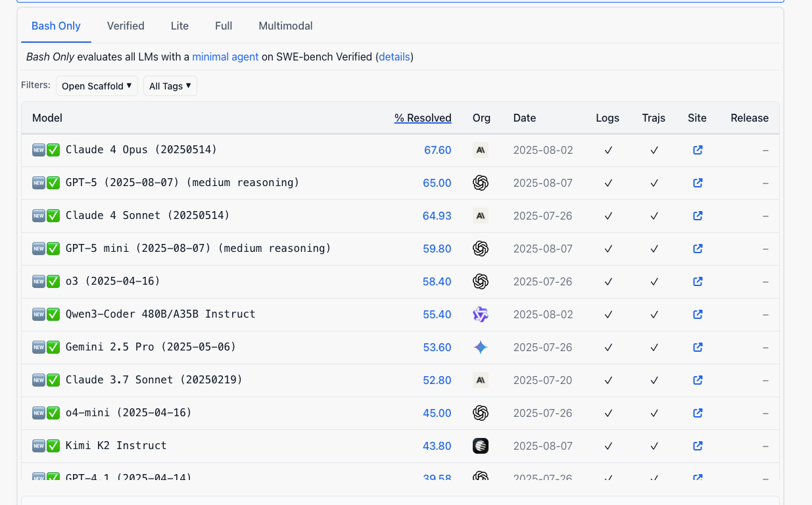Click NEW badge next to Qwen3-Coder
Image resolution: width=812 pixels, height=505 pixels.
pyautogui.click(x=38, y=314)
